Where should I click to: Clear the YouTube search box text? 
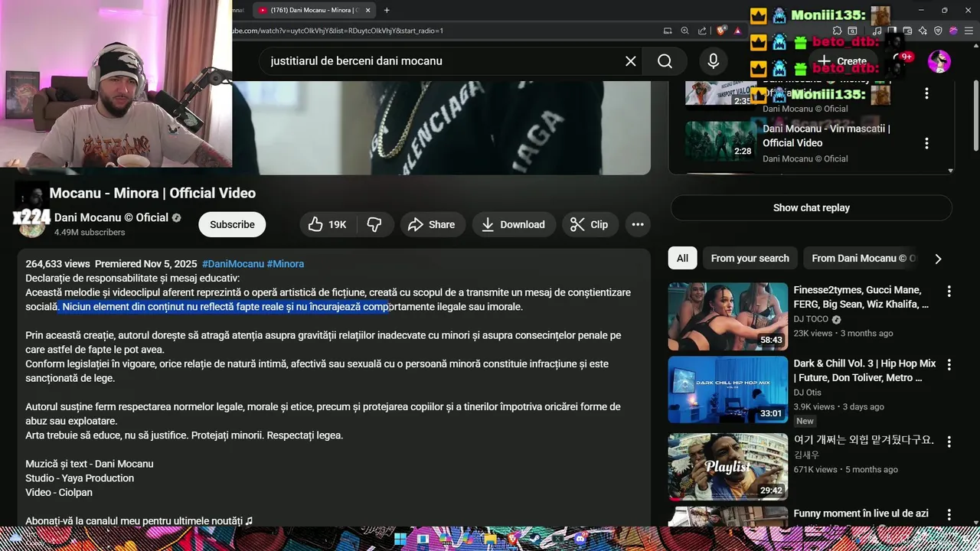pyautogui.click(x=631, y=61)
